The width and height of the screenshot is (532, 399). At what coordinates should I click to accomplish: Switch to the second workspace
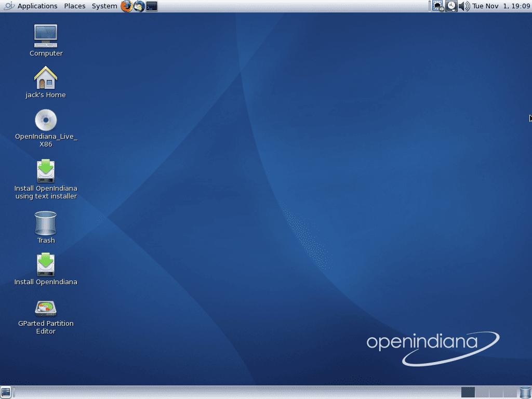[482, 393]
